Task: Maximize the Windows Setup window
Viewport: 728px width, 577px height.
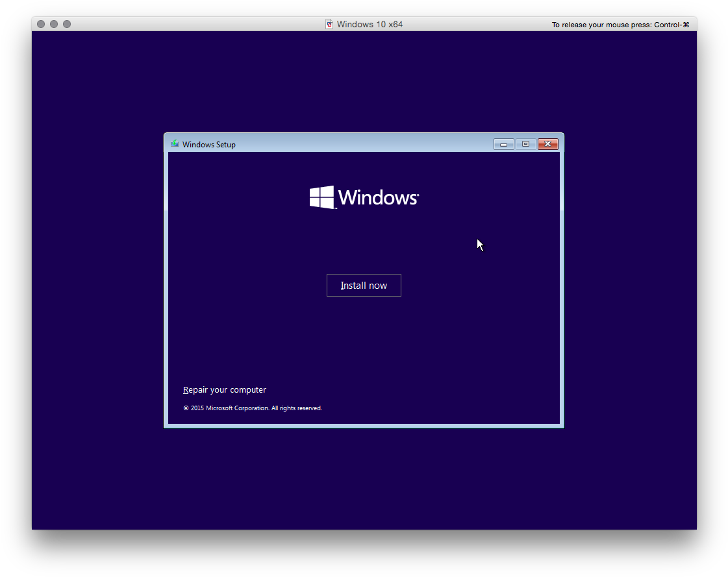Action: (x=525, y=144)
